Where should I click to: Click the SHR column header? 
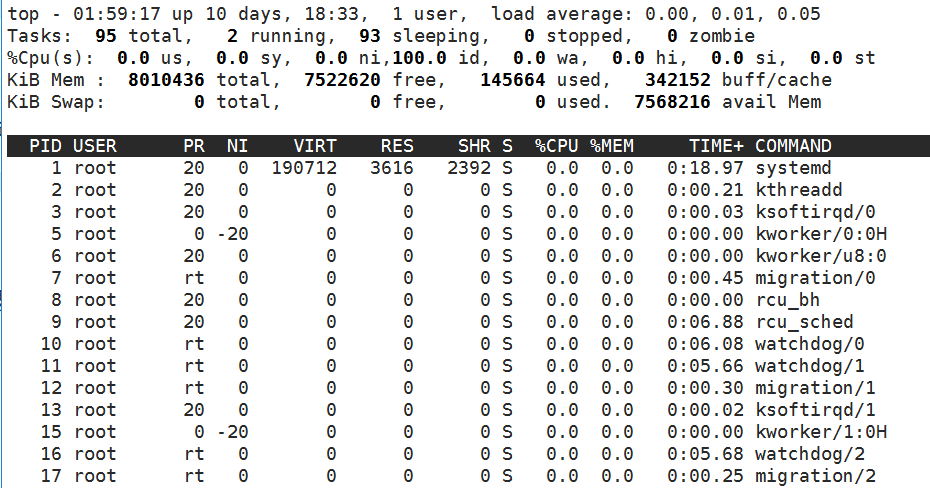click(x=474, y=146)
